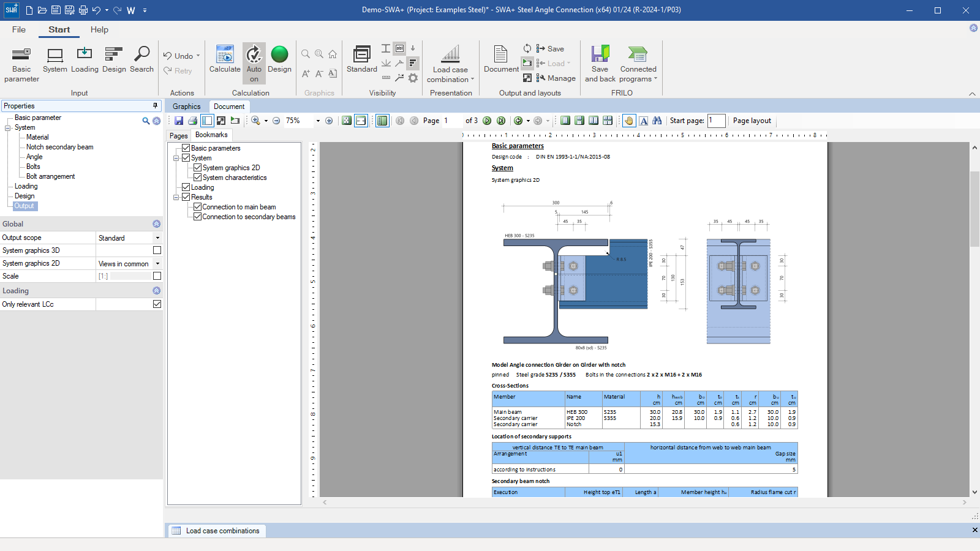Click the document toolbar print icon

pos(192,121)
